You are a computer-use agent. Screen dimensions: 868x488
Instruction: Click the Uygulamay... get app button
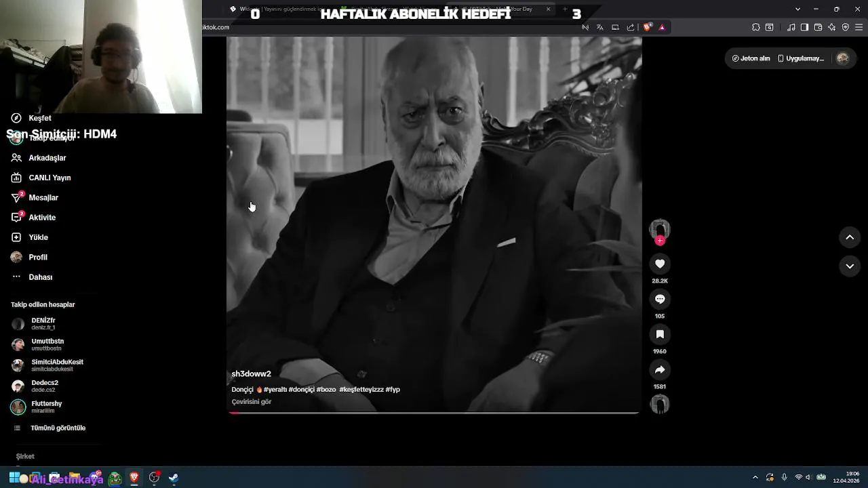801,58
